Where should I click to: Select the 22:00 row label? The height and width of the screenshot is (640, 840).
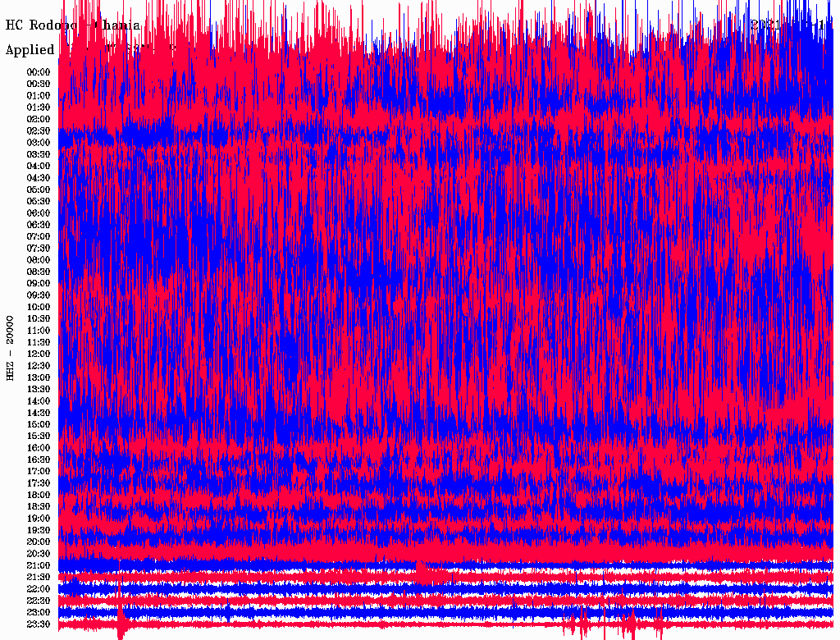(39, 589)
